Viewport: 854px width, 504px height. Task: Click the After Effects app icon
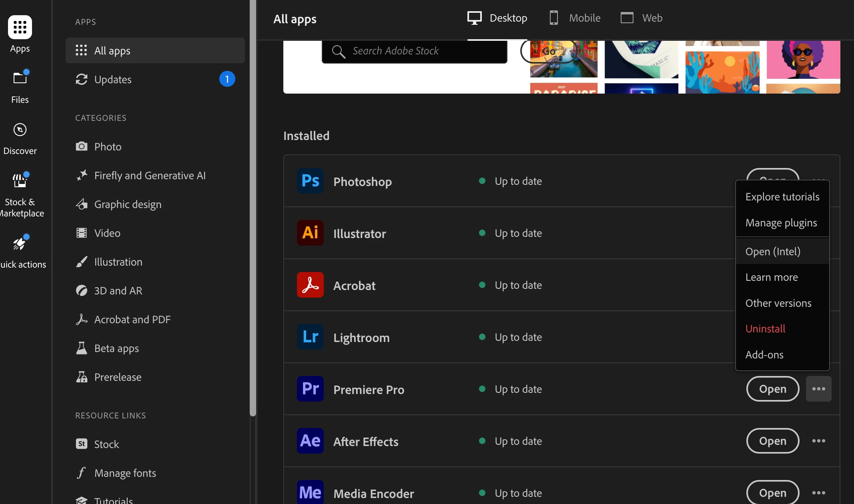[310, 441]
